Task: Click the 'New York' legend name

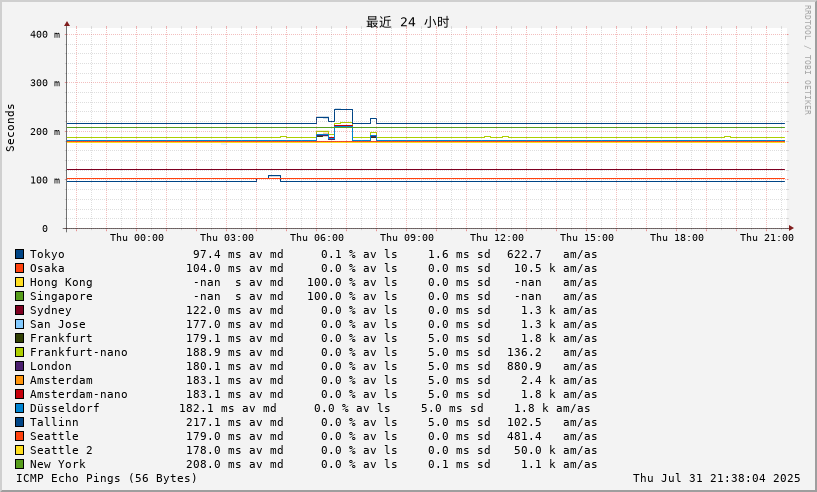Action: click(x=57, y=465)
